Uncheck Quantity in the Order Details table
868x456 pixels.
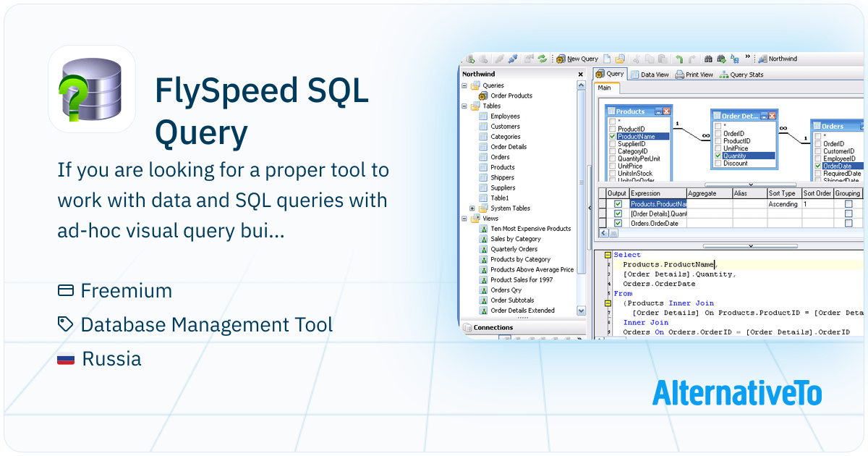[x=718, y=156]
